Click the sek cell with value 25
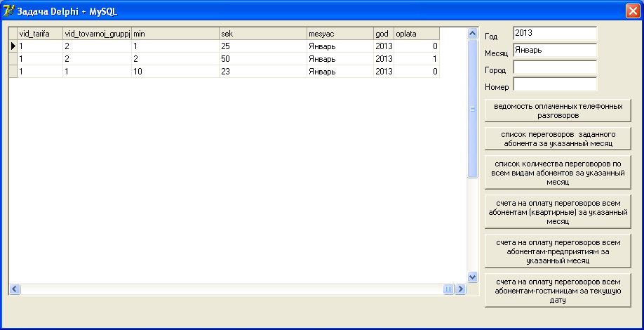The width and height of the screenshot is (644, 330). (x=263, y=46)
